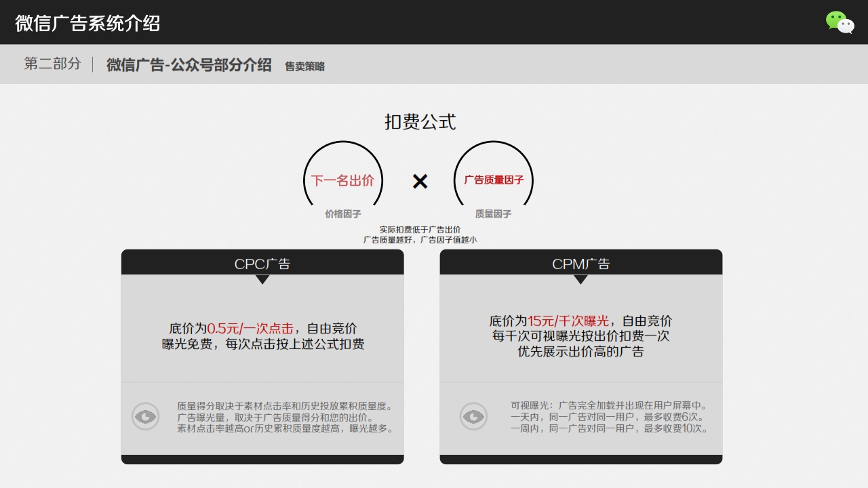
Task: Click the 价格因子 label
Action: click(x=342, y=214)
